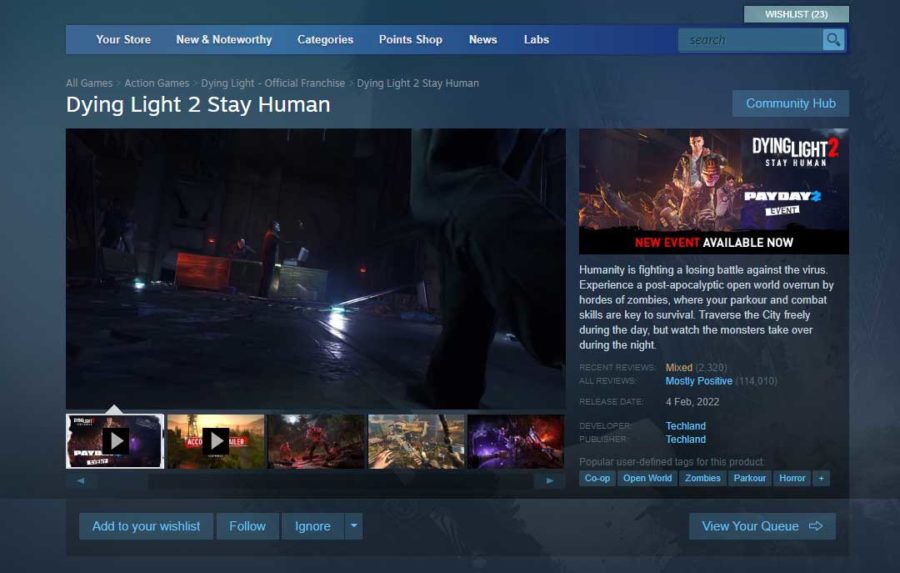Click Dying Light 2 Stay Human breadcrumb
900x573 pixels.
click(x=418, y=83)
